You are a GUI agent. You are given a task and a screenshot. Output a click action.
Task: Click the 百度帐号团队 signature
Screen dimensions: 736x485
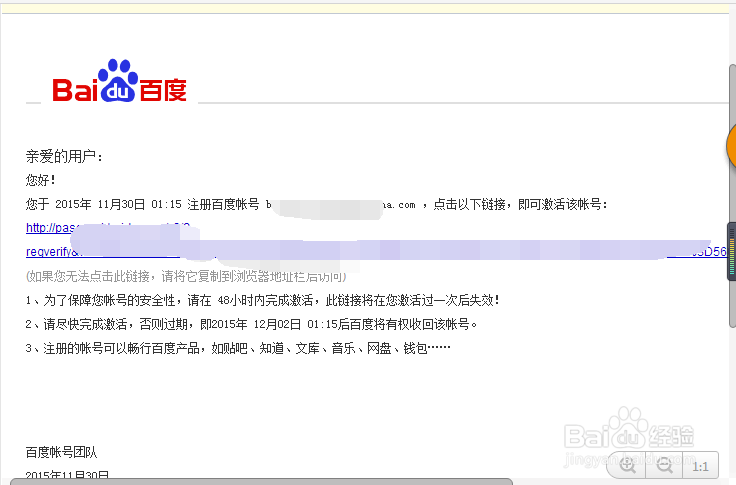[61, 452]
